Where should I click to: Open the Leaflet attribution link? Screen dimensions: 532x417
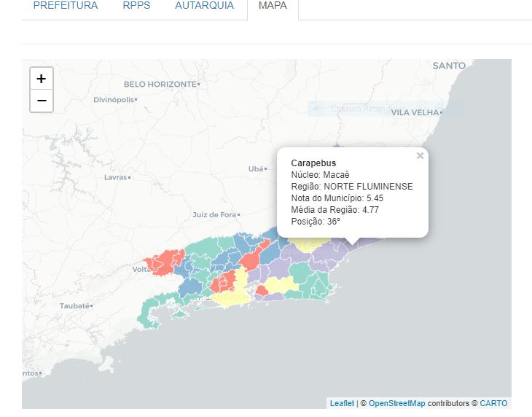click(342, 403)
